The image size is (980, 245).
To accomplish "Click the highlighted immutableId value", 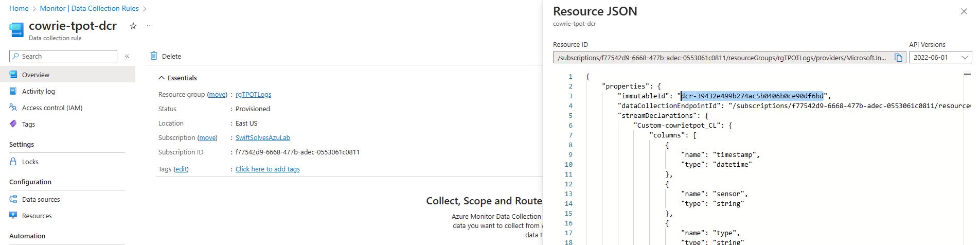I will [x=752, y=96].
